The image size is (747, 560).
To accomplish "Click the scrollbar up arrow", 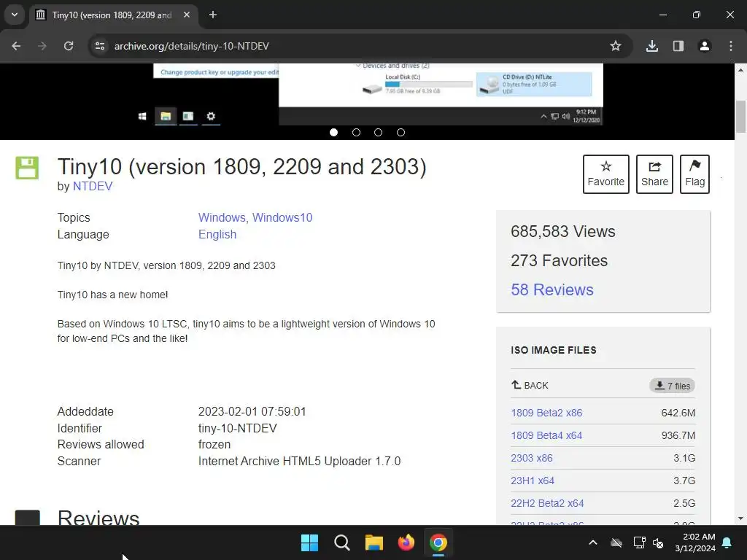I will tap(741, 69).
